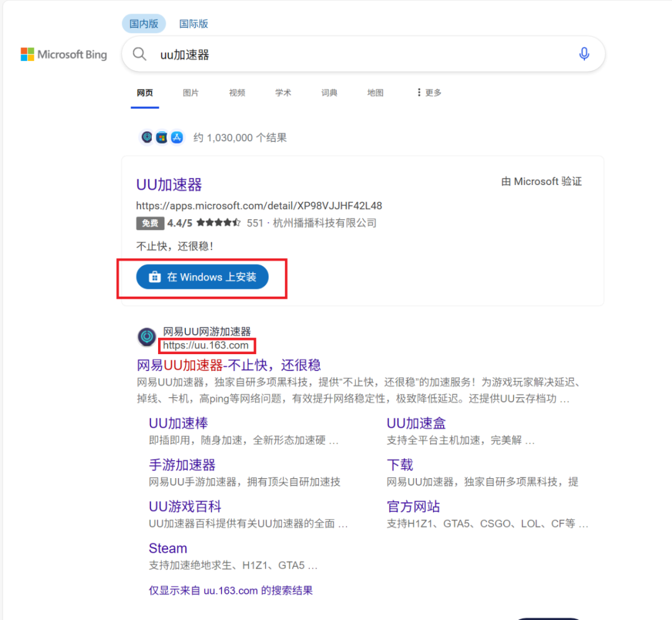Open the UU加速器 Microsoft Store result title
The height and width of the screenshot is (620, 672).
point(169,185)
